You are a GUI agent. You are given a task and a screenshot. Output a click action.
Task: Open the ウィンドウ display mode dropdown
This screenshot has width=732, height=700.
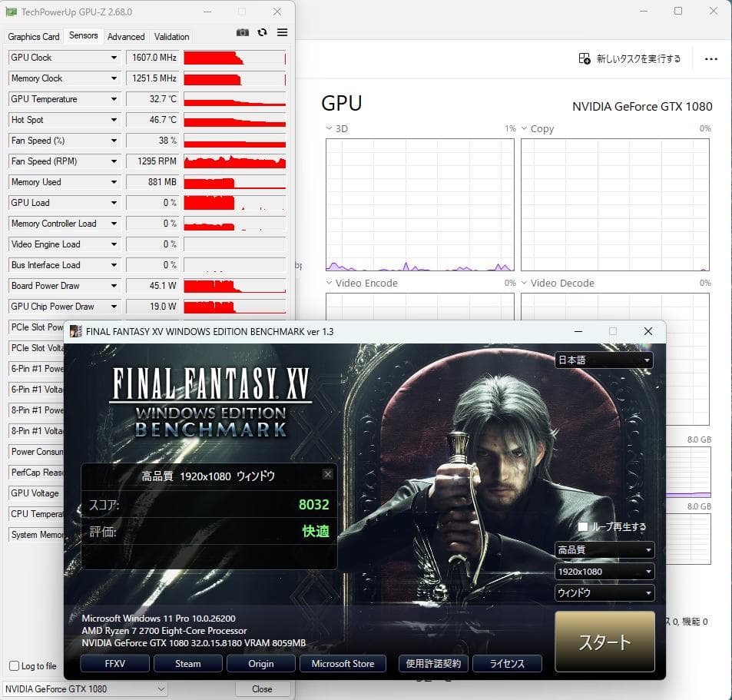[x=604, y=593]
